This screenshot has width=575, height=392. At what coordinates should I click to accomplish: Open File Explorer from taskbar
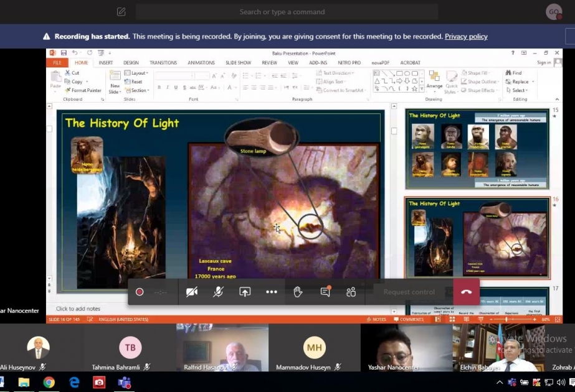[x=24, y=383]
